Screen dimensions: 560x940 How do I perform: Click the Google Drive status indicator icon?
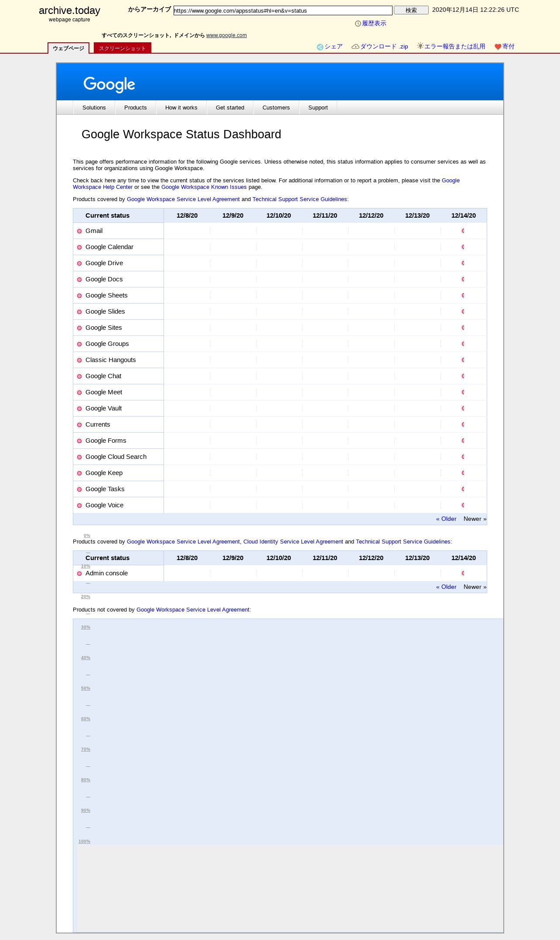(79, 263)
